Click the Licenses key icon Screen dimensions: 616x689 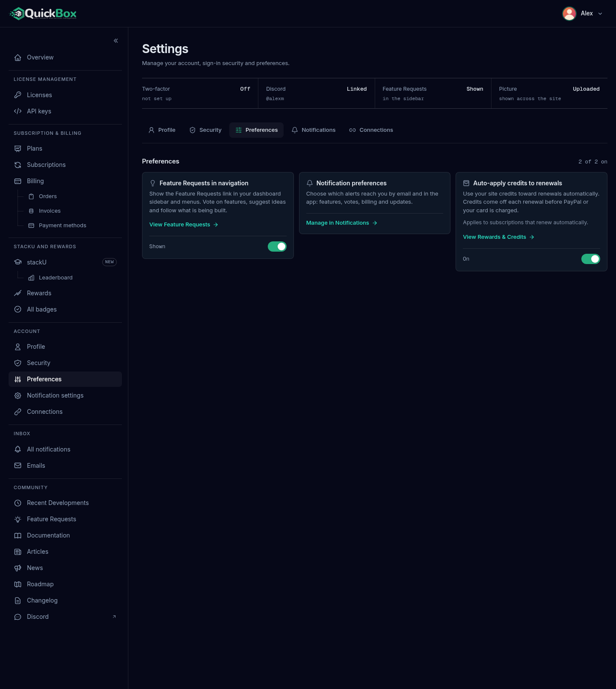click(18, 95)
